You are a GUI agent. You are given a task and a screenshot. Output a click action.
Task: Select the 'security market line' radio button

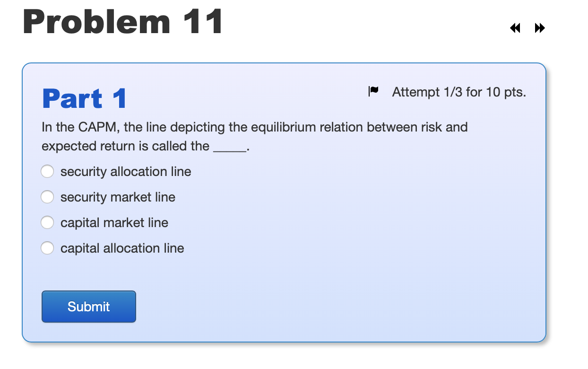47,197
